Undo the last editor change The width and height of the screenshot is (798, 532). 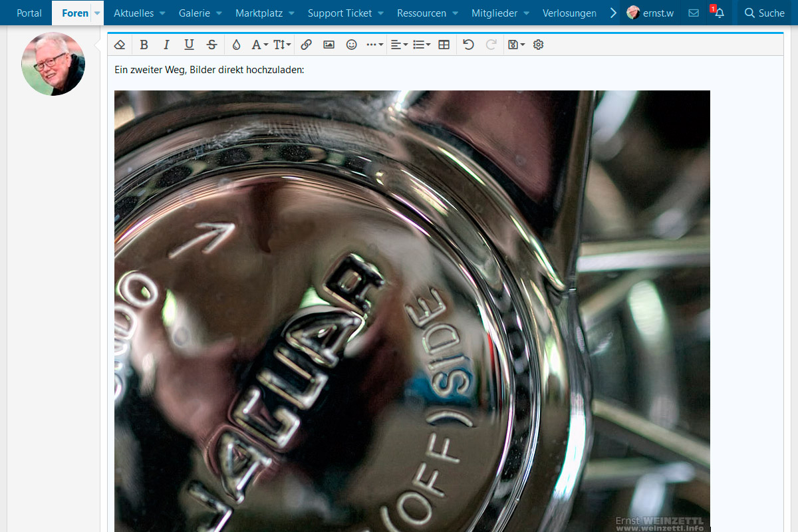pyautogui.click(x=469, y=45)
